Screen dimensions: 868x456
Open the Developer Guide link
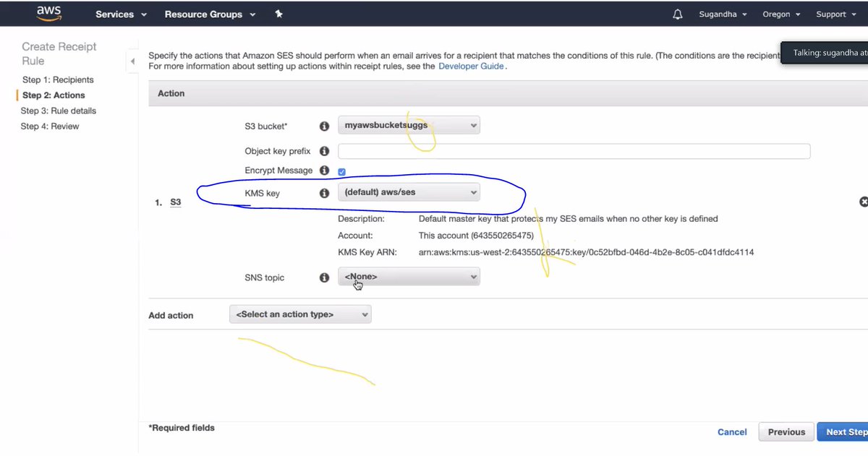click(472, 66)
